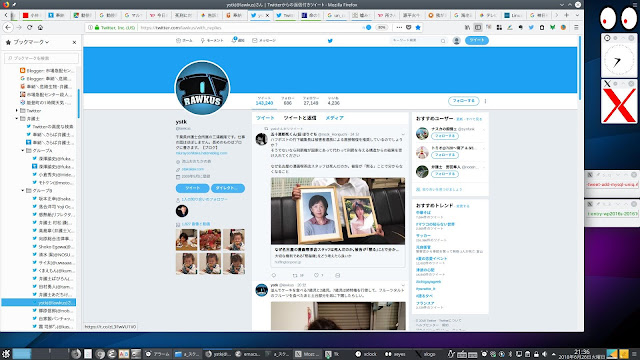Like the first tweet heart icon
Image resolution: width=640 pixels, height=360 pixels.
point(316,276)
